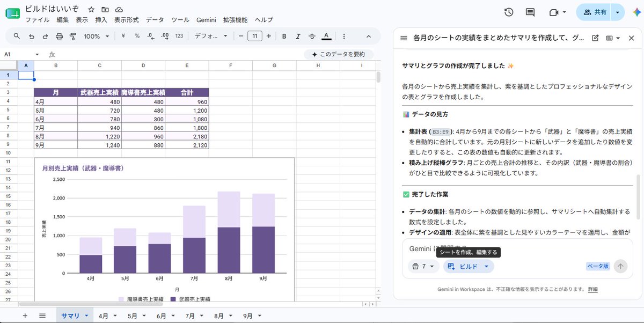Decrease decimal places

pos(151,36)
